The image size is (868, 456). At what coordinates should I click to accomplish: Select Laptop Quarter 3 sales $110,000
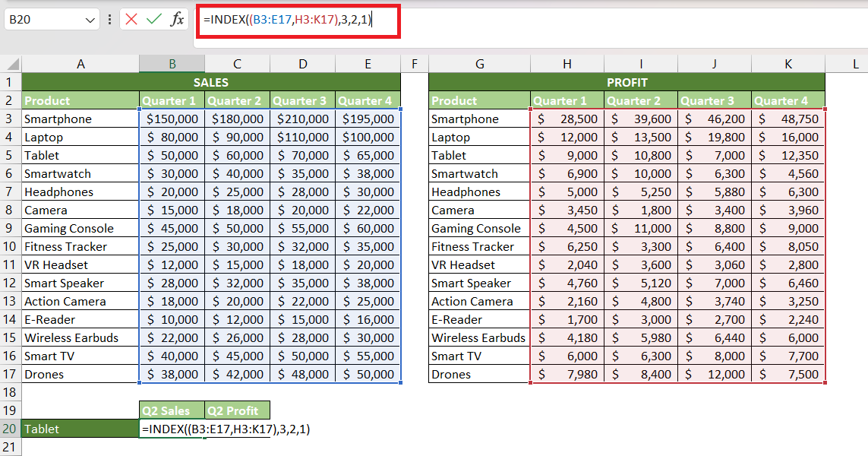[302, 137]
